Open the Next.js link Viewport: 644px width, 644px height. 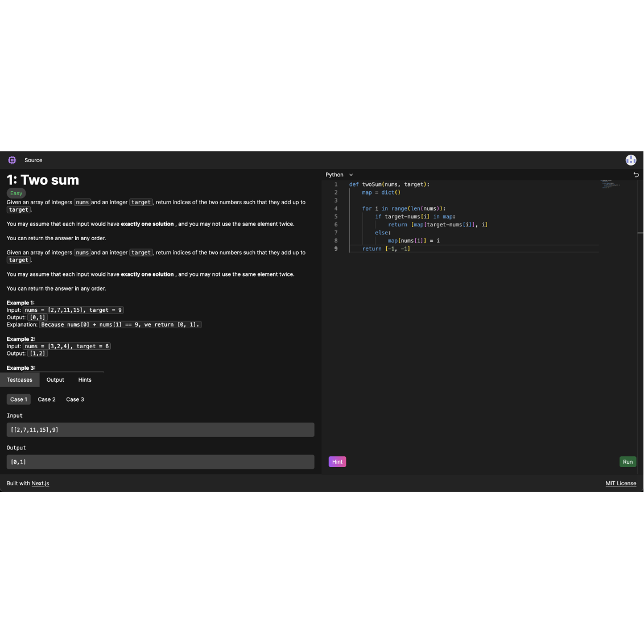40,483
